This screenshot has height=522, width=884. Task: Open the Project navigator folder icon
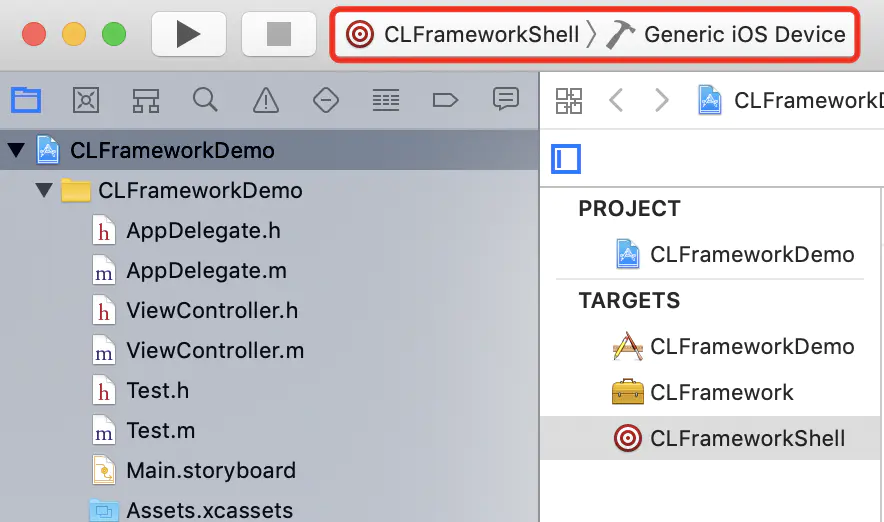coord(26,100)
